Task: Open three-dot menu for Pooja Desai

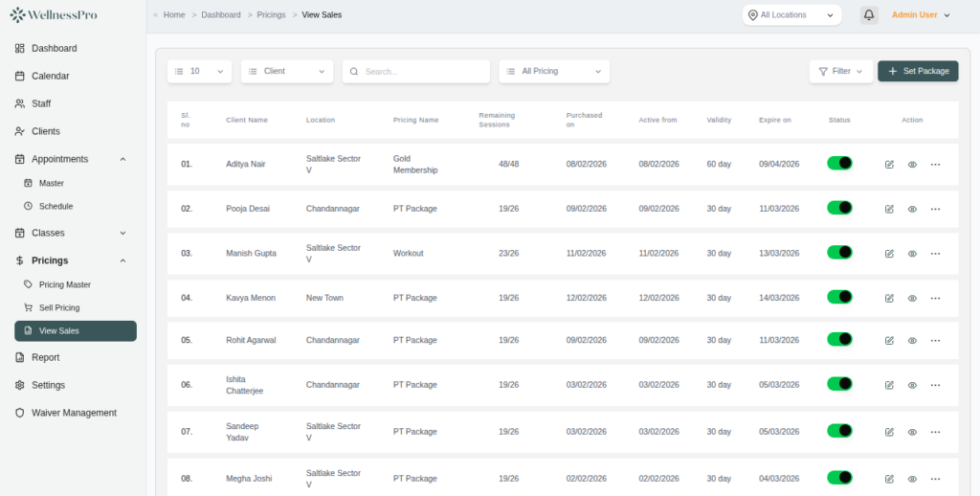Action: point(935,209)
